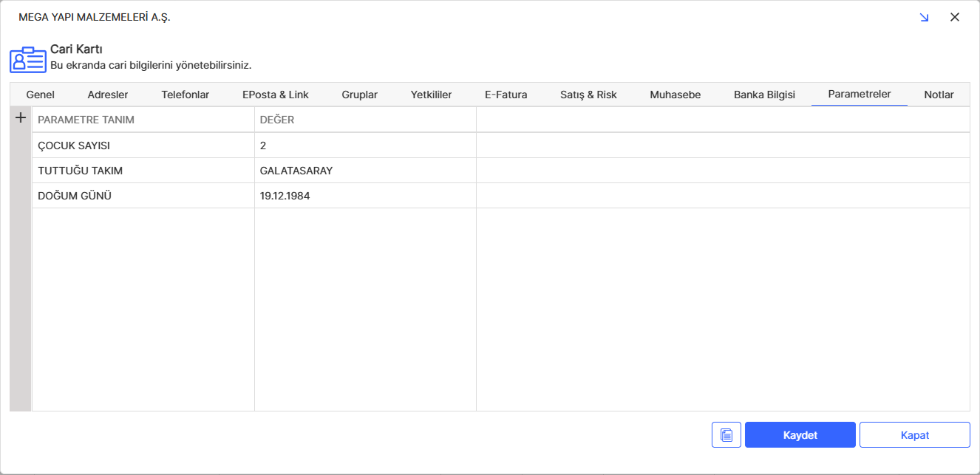Screen dimensions: 980x475
Task: Open the Banka Bilgisi tab
Action: coord(764,95)
